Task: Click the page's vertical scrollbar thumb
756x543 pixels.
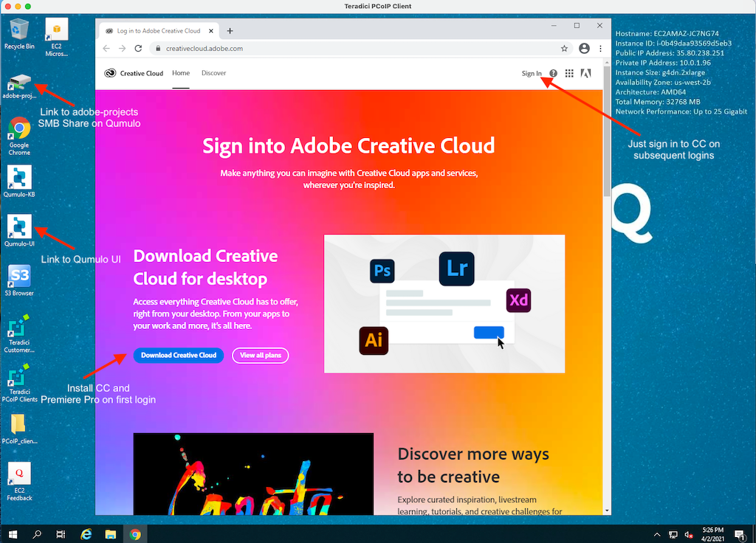Action: pyautogui.click(x=607, y=131)
